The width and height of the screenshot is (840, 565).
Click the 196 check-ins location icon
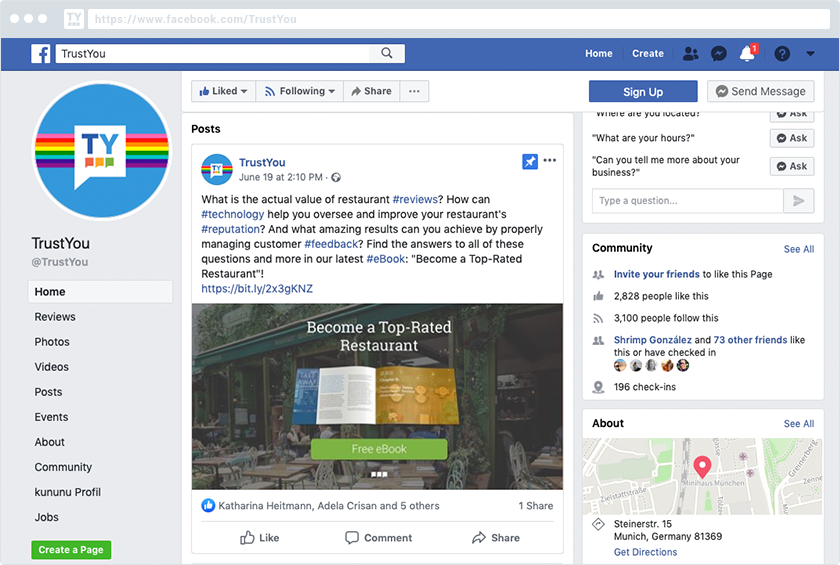point(598,387)
